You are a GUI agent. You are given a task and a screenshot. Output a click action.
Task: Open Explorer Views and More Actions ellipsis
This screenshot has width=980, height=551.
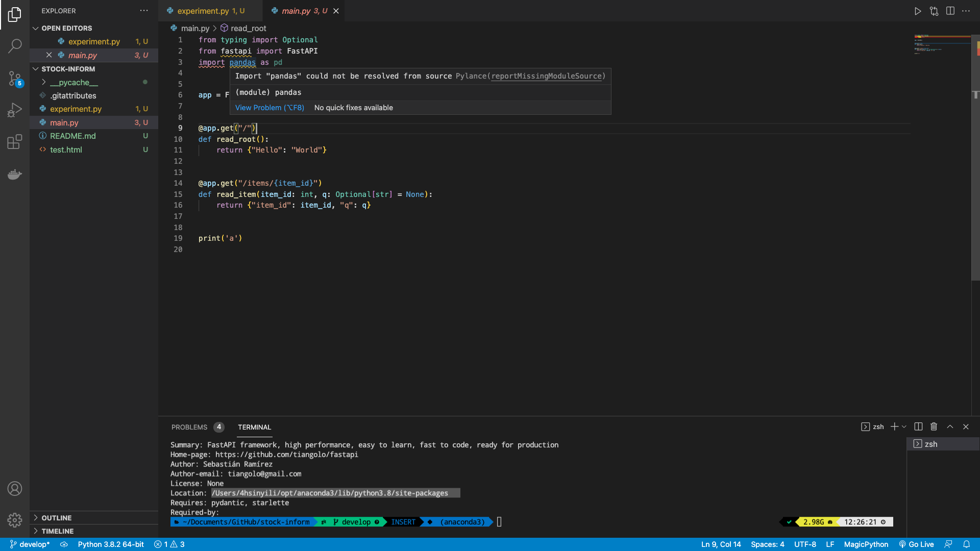pos(144,11)
